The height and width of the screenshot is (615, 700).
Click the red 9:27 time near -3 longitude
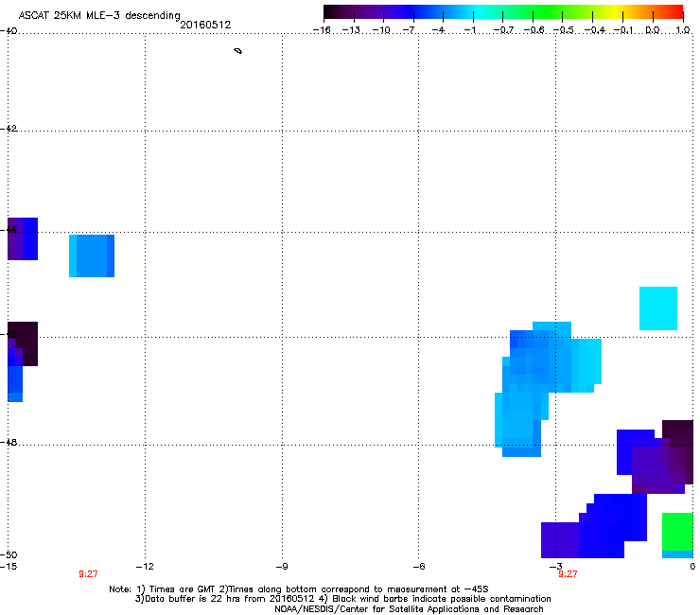[568, 574]
